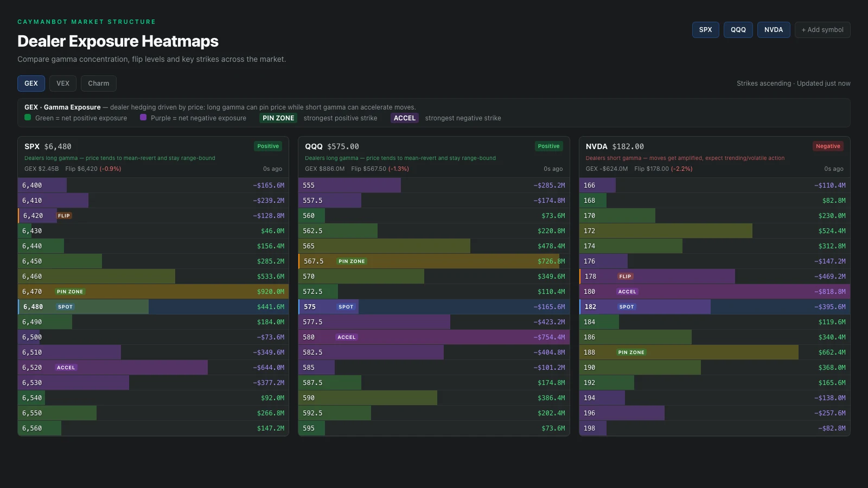Click the ACCEL badge on NVDA 180
Image resolution: width=868 pixels, height=488 pixels.
(x=627, y=292)
